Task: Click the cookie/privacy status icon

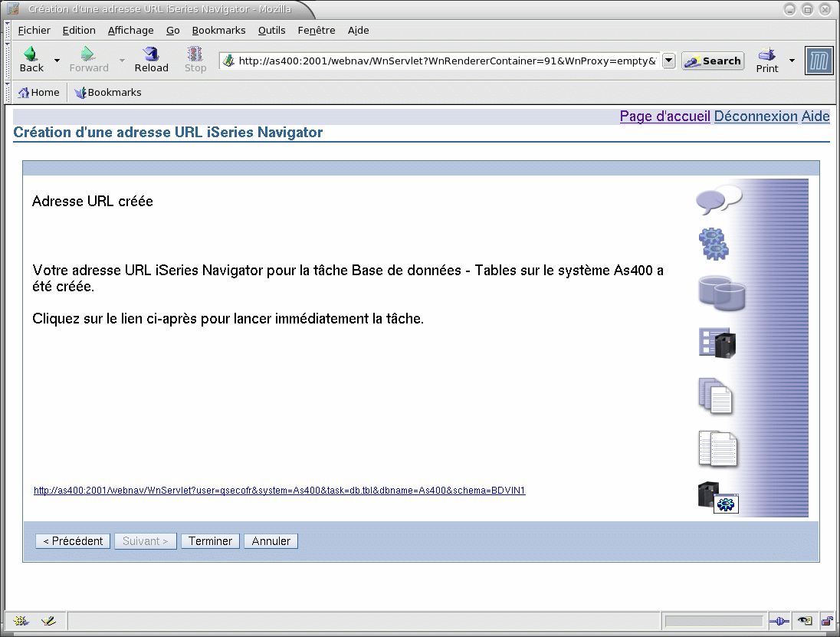Action: click(x=805, y=621)
